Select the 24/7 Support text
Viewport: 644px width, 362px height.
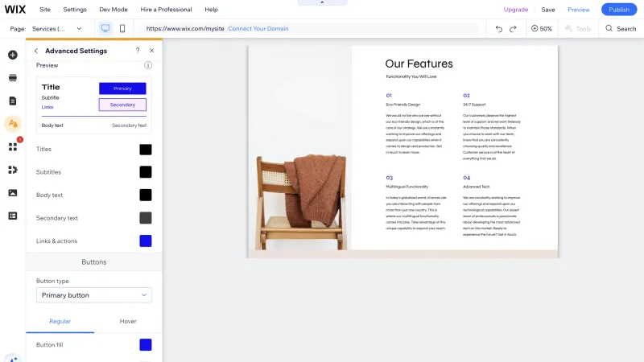click(474, 105)
